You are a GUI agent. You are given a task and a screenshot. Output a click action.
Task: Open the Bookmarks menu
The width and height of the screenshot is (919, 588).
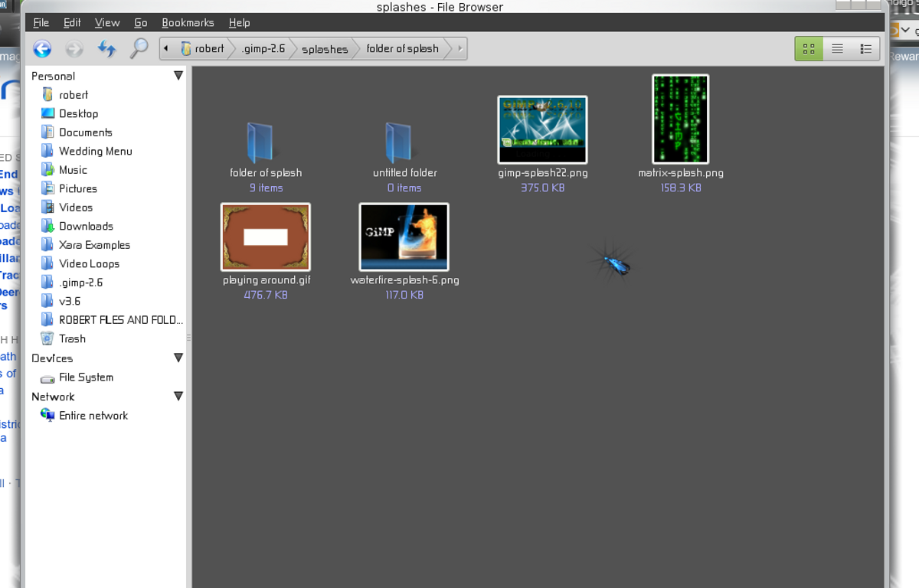click(188, 23)
